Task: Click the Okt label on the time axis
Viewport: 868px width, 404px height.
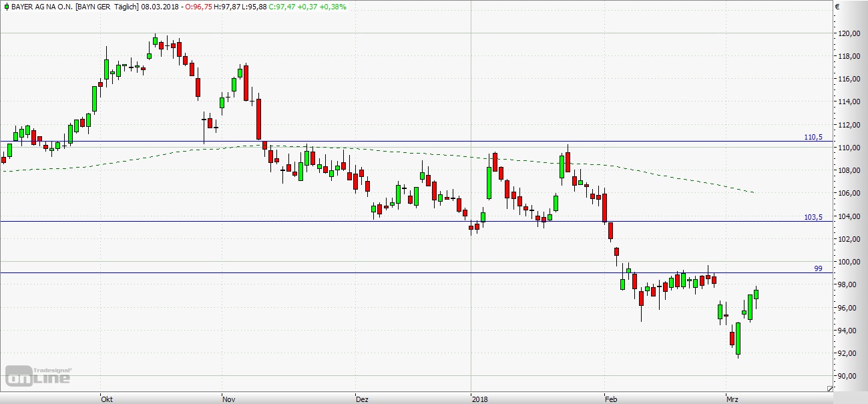Action: click(x=106, y=399)
